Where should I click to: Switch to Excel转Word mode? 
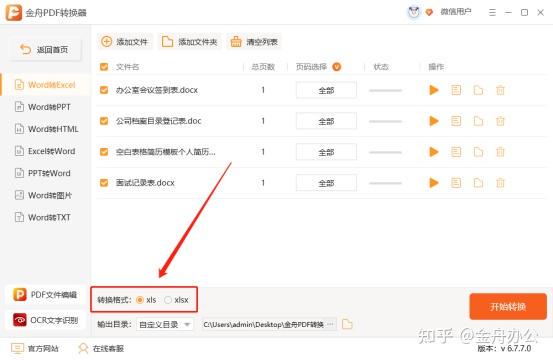pyautogui.click(x=45, y=151)
